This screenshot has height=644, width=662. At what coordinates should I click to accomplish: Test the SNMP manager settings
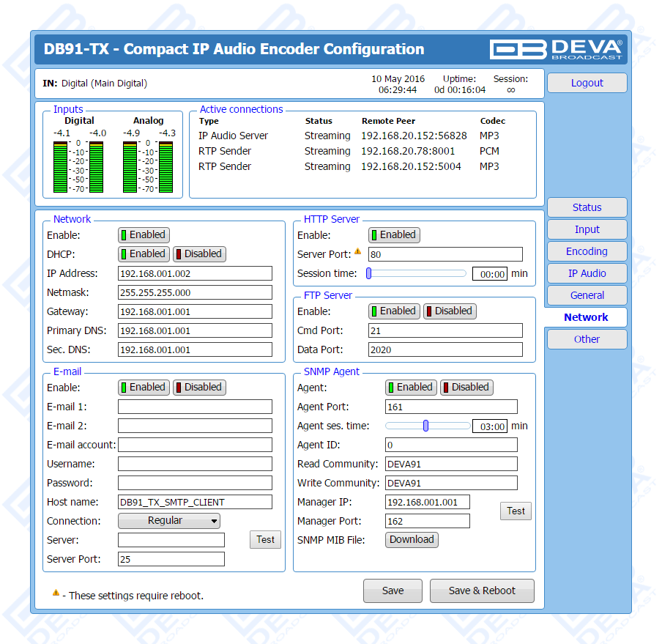(516, 511)
